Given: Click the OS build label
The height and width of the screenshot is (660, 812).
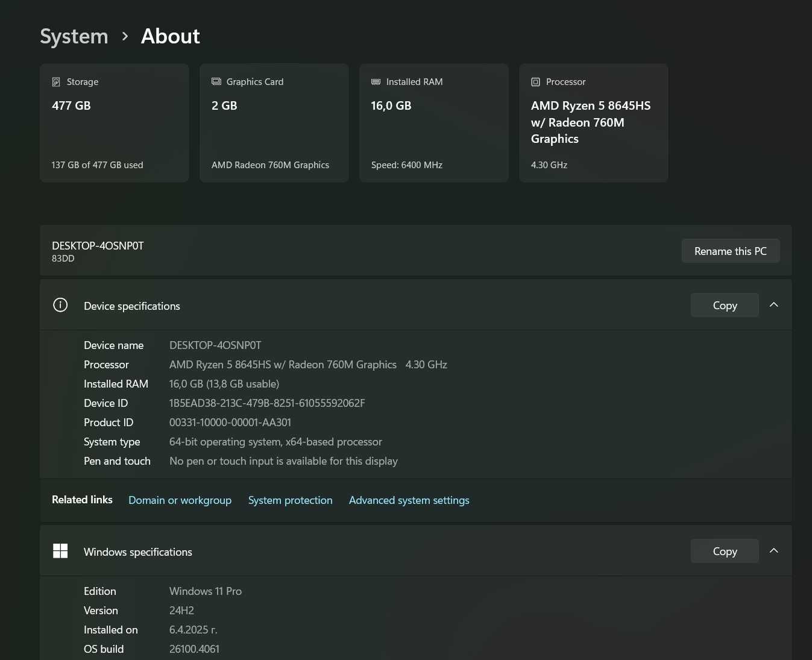Looking at the screenshot, I should [104, 649].
